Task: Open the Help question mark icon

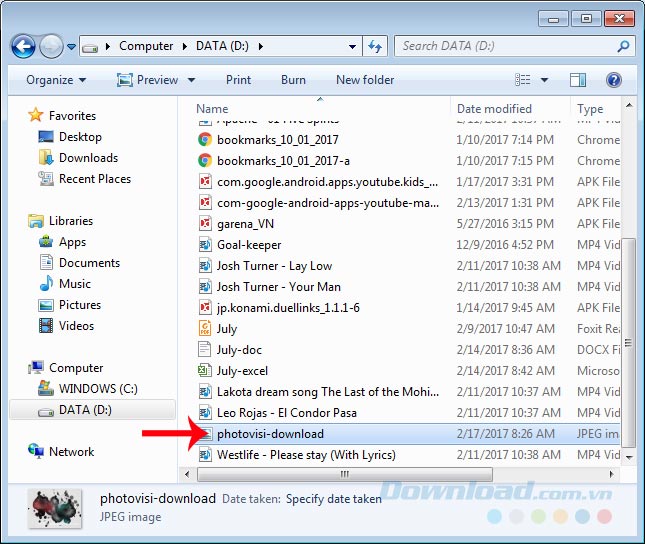Action: (614, 80)
